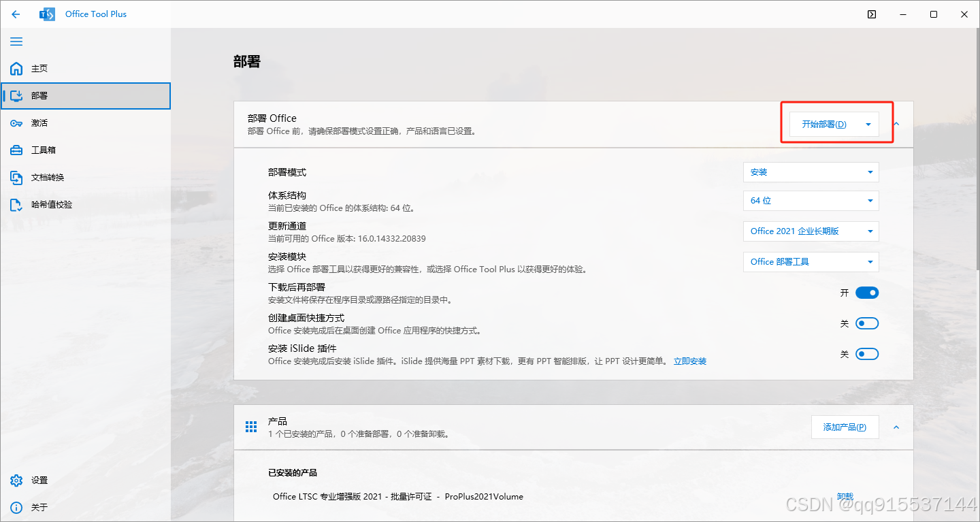Image resolution: width=980 pixels, height=522 pixels.
Task: Click the 添加产品(P) button
Action: click(845, 427)
